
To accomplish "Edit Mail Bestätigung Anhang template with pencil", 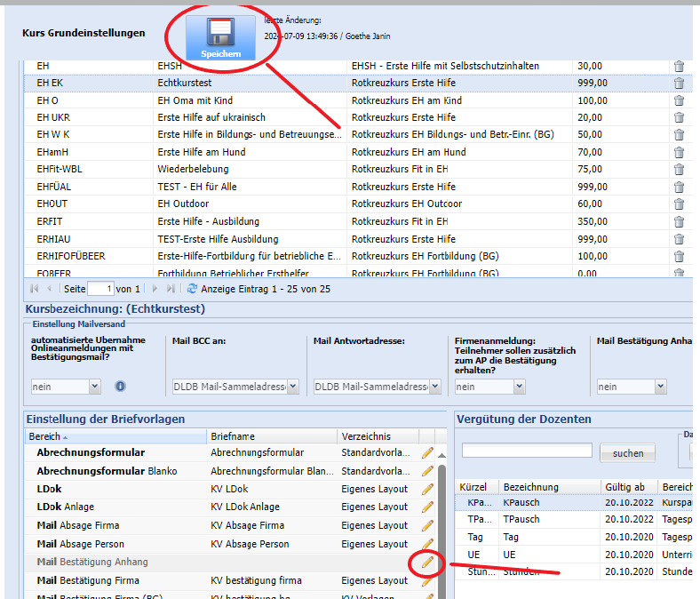I will pos(428,563).
